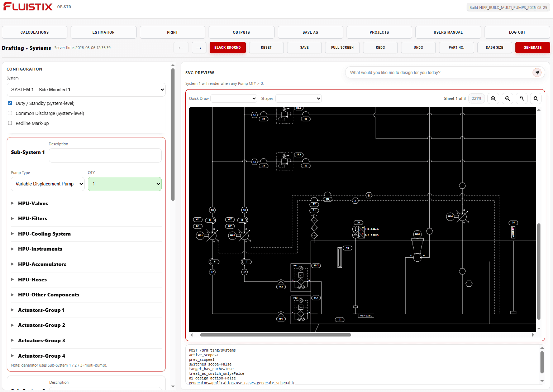
Task: Expand Actuators-Group 1 section
Action: 41,310
